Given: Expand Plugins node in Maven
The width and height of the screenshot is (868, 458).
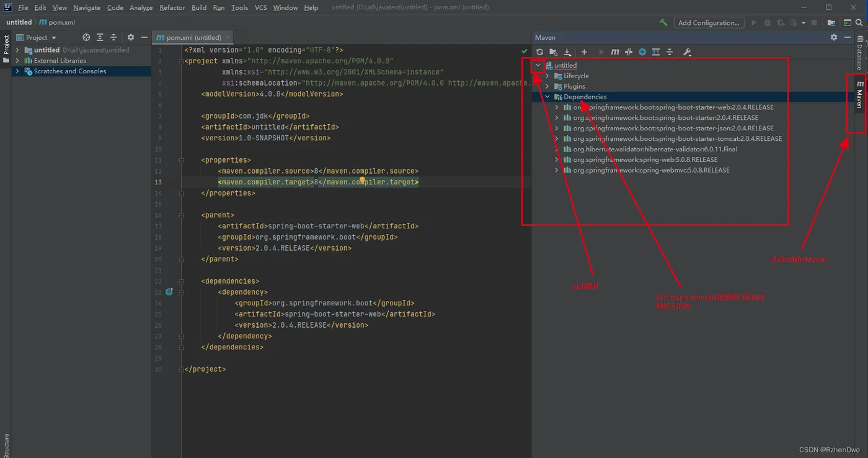Looking at the screenshot, I should click(547, 86).
